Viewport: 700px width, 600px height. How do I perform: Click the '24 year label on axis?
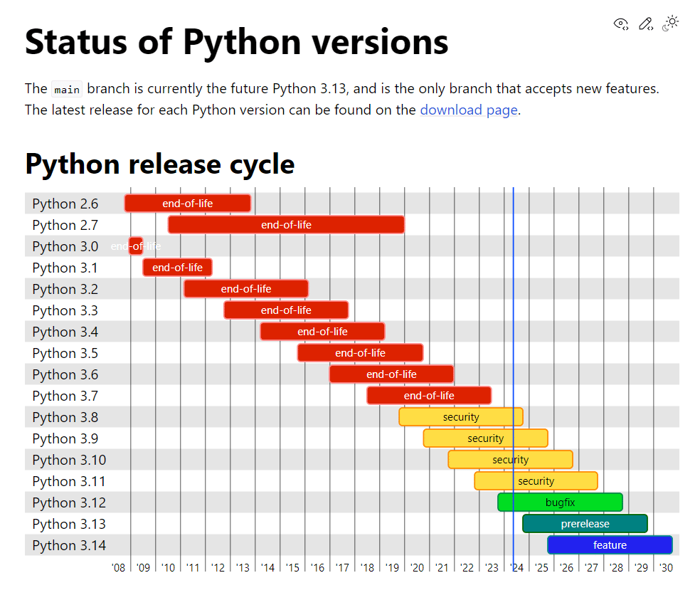click(x=516, y=567)
